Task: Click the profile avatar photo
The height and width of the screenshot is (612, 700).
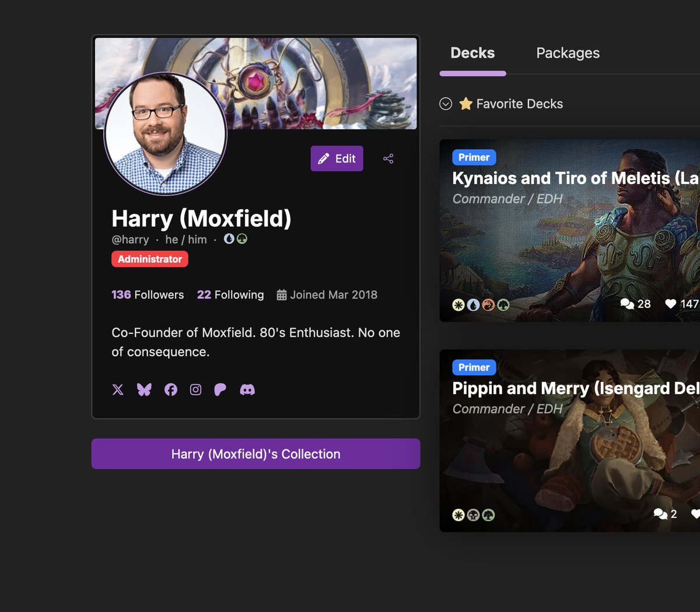Action: (x=166, y=133)
